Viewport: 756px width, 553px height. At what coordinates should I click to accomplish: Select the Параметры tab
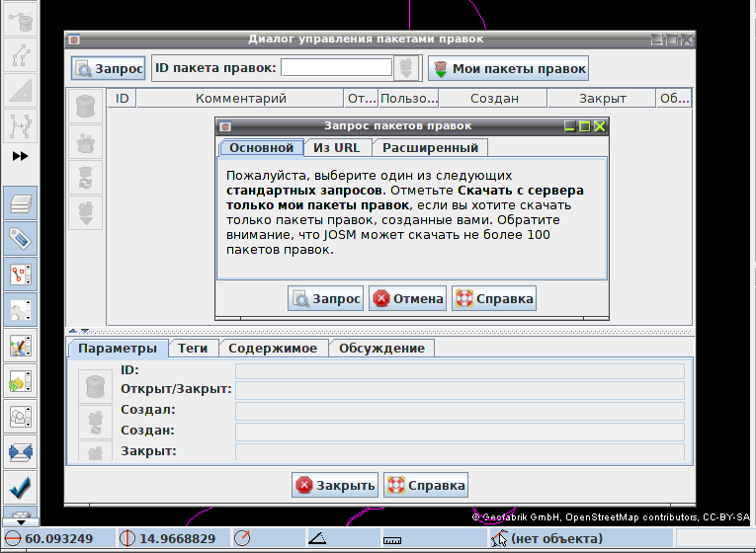pyautogui.click(x=118, y=349)
